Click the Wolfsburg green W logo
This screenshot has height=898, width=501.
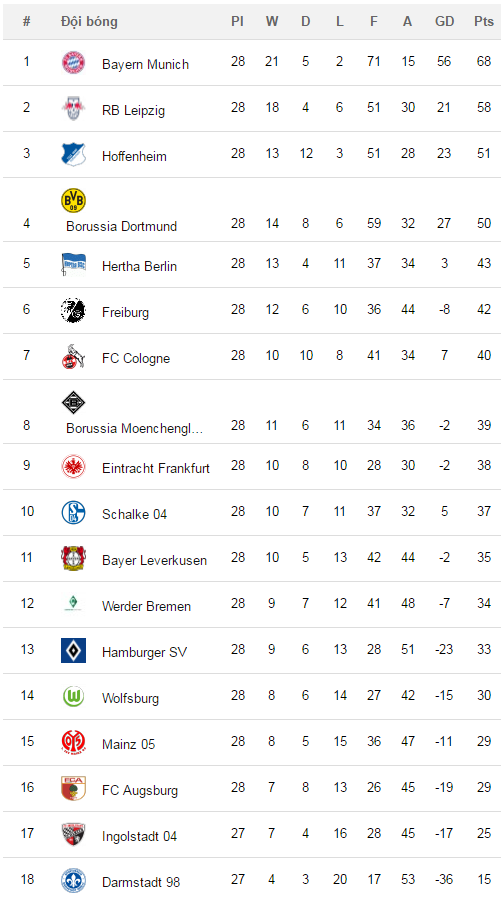73,696
